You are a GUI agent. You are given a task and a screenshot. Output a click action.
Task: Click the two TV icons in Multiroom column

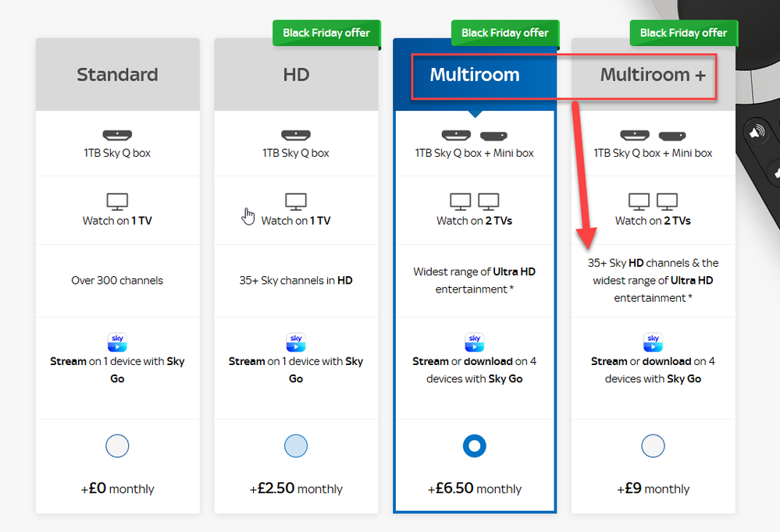474,201
